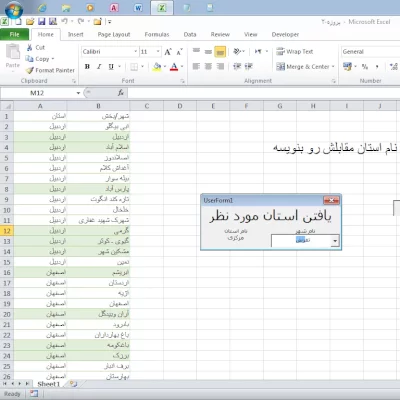
Task: Open the Developer ribbon tab
Action: point(285,34)
